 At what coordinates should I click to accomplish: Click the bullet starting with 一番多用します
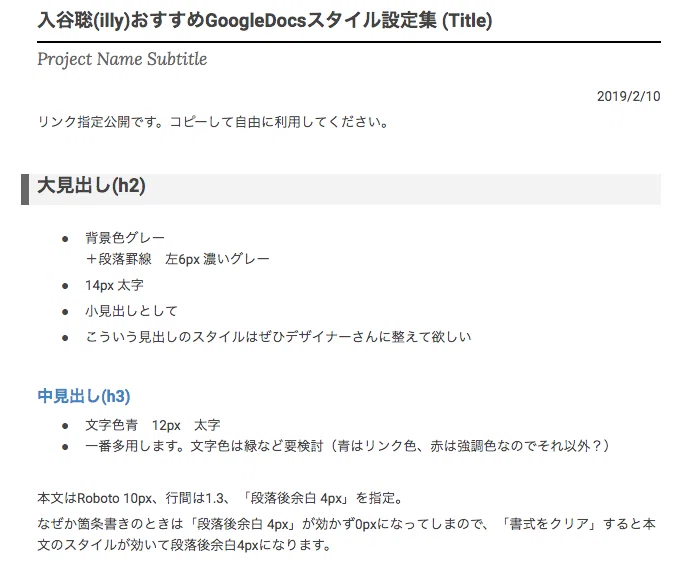[x=347, y=446]
